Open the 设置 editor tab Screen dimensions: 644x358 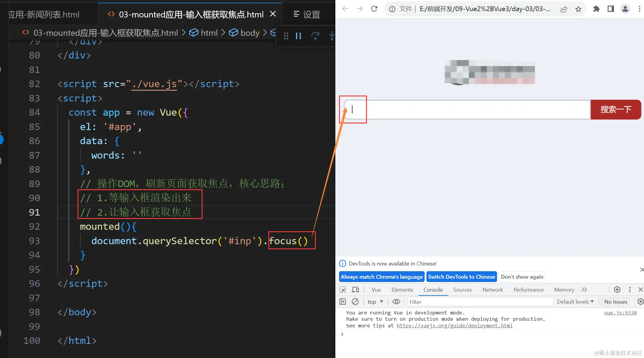point(307,14)
